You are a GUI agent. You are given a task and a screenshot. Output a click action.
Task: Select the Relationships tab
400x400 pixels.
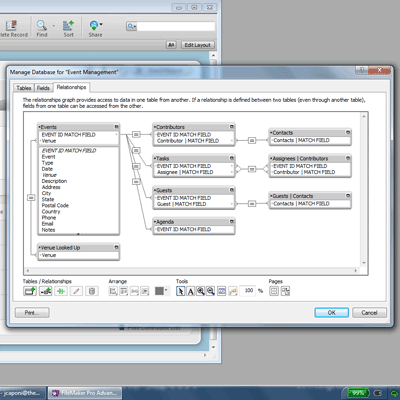click(71, 87)
